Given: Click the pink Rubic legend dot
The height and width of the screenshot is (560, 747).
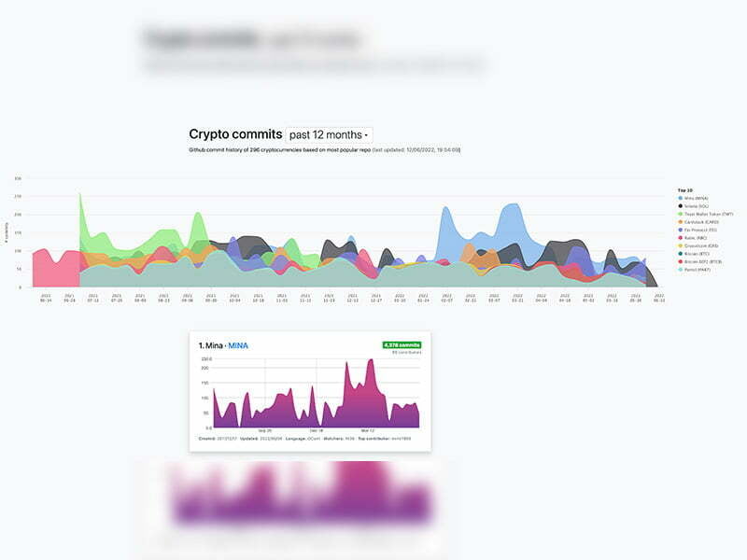Looking at the screenshot, I should click(x=679, y=238).
